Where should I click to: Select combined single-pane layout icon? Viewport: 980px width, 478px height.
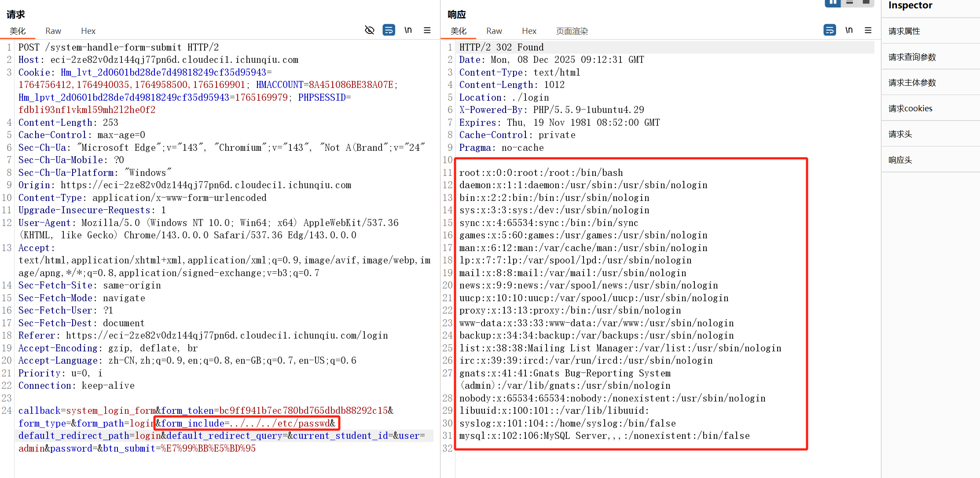[x=866, y=3]
